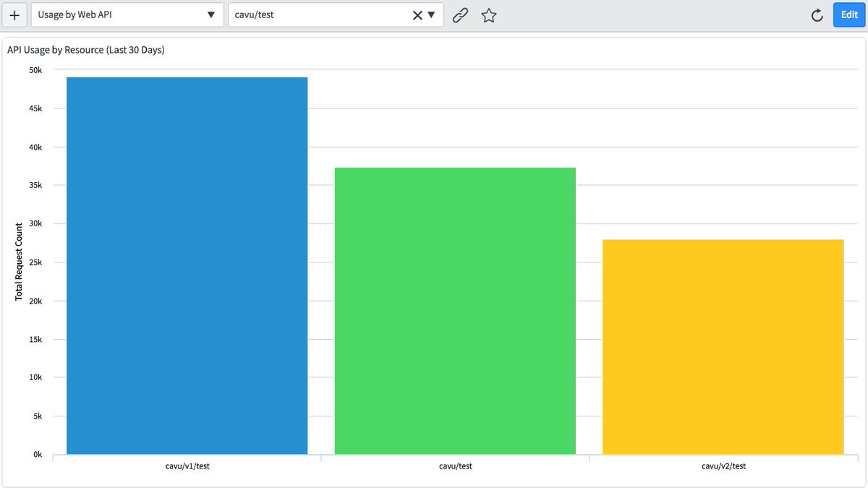Screen dimensions: 868x488
Task: Click the cavu/v1/test axis label
Action: (x=187, y=466)
